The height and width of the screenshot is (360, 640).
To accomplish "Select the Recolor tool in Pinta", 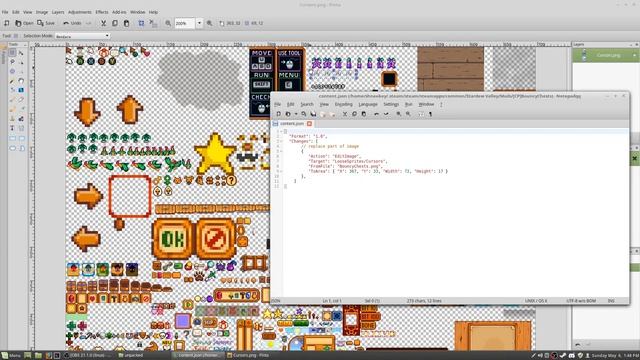I will click(x=21, y=118).
